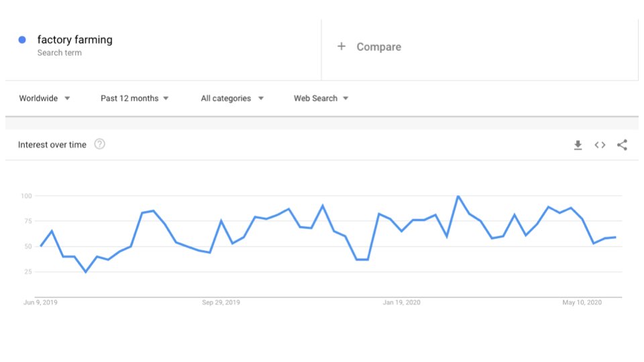Click the chart peak at 100

(x=458, y=196)
